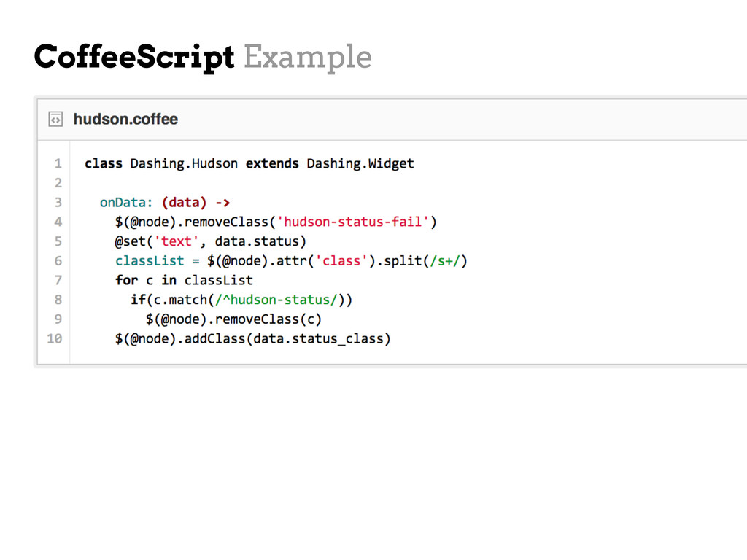
Task: Select line number 1 in gutter
Action: pos(58,163)
